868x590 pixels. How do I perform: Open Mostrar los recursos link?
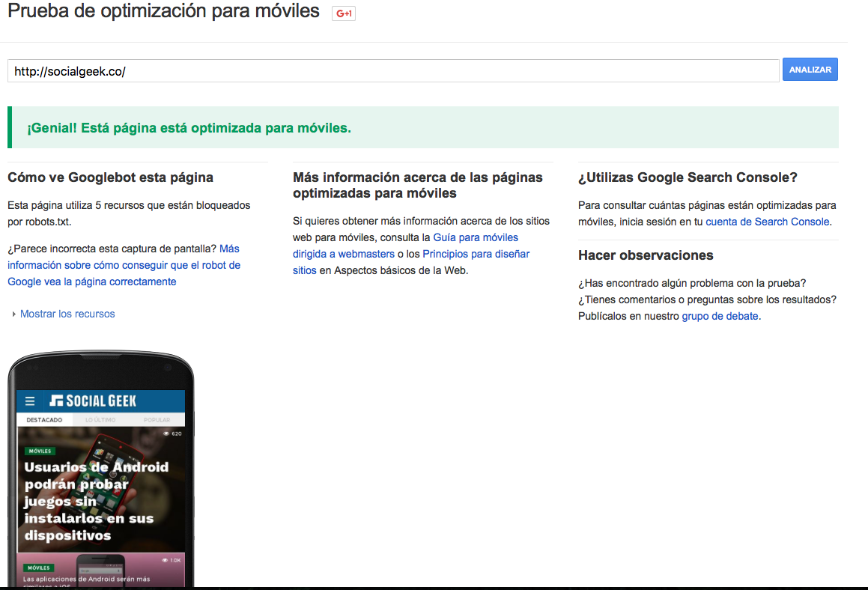tap(67, 314)
